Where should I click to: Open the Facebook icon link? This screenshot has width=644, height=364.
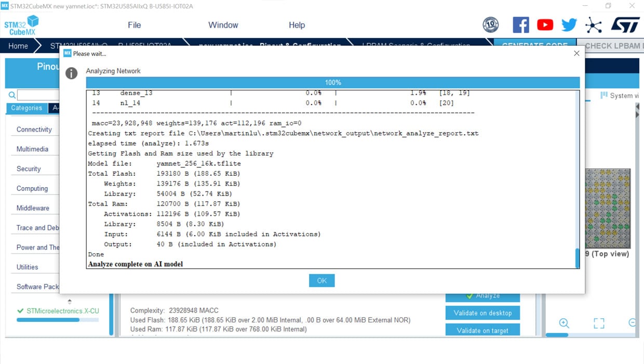tap(520, 25)
